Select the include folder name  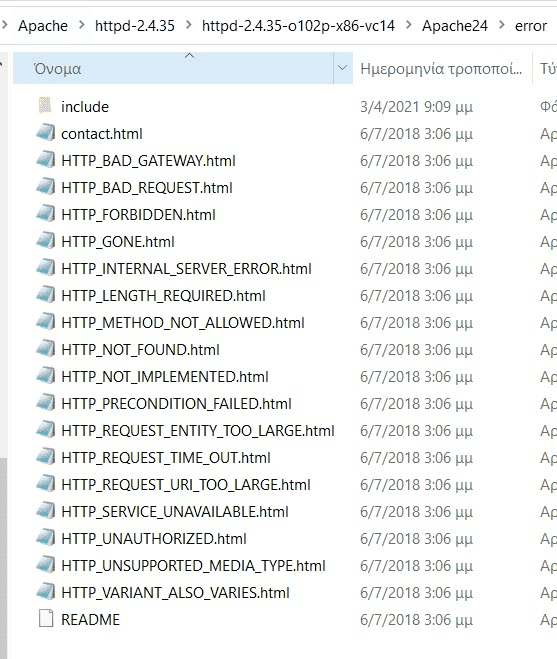[85, 107]
